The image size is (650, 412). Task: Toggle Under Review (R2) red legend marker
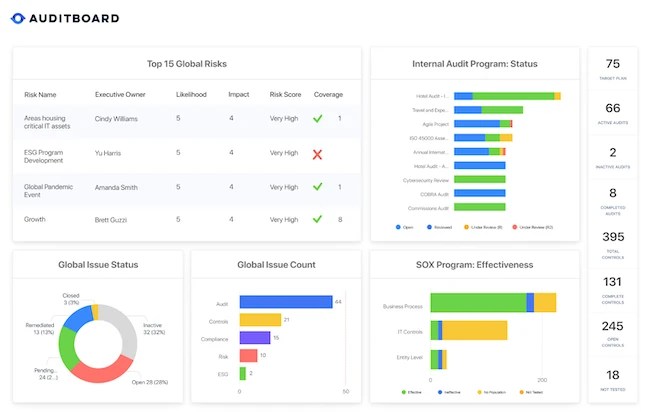514,227
